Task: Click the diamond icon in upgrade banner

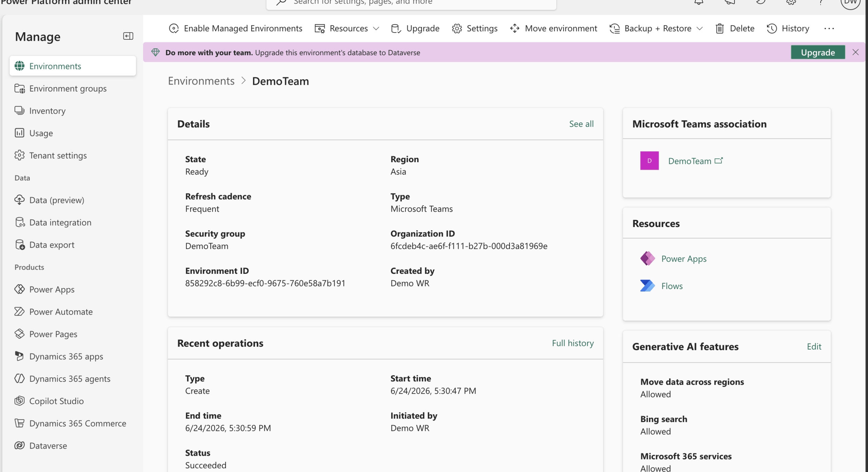Action: pyautogui.click(x=155, y=52)
